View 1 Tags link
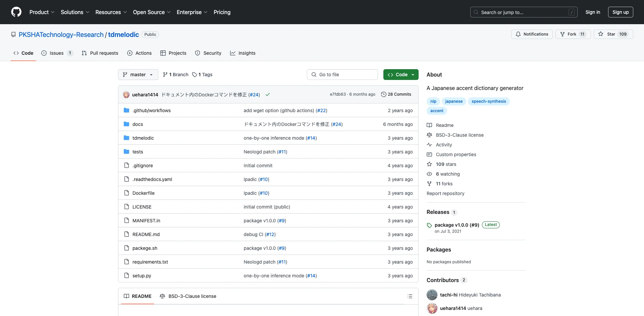The width and height of the screenshot is (644, 316). point(202,75)
